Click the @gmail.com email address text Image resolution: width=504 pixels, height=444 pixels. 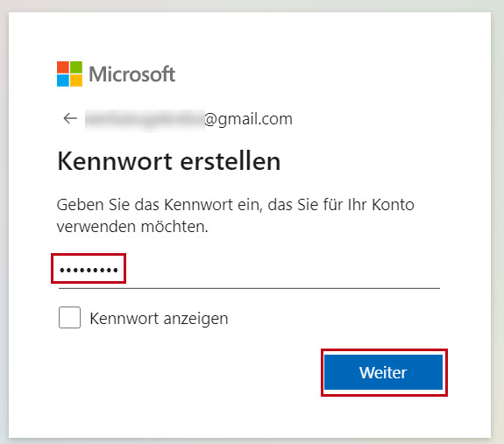(x=248, y=119)
